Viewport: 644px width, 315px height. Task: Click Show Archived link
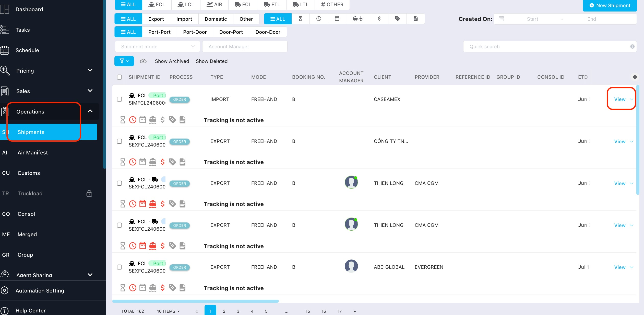172,61
